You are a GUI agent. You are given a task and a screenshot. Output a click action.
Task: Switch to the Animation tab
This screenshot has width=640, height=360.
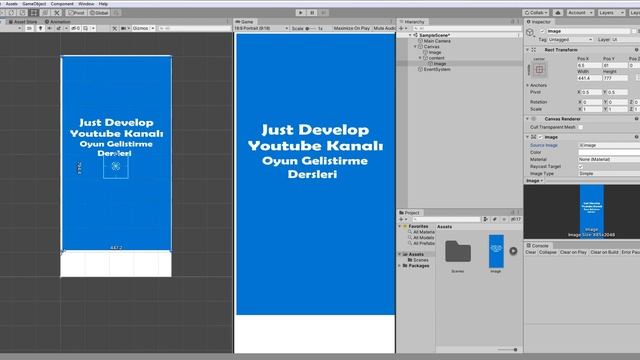point(58,22)
